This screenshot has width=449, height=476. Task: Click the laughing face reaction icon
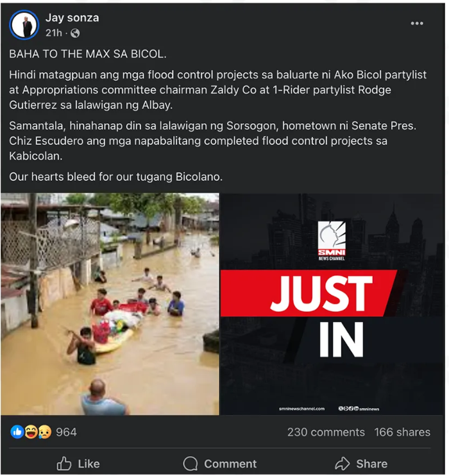[x=31, y=431]
